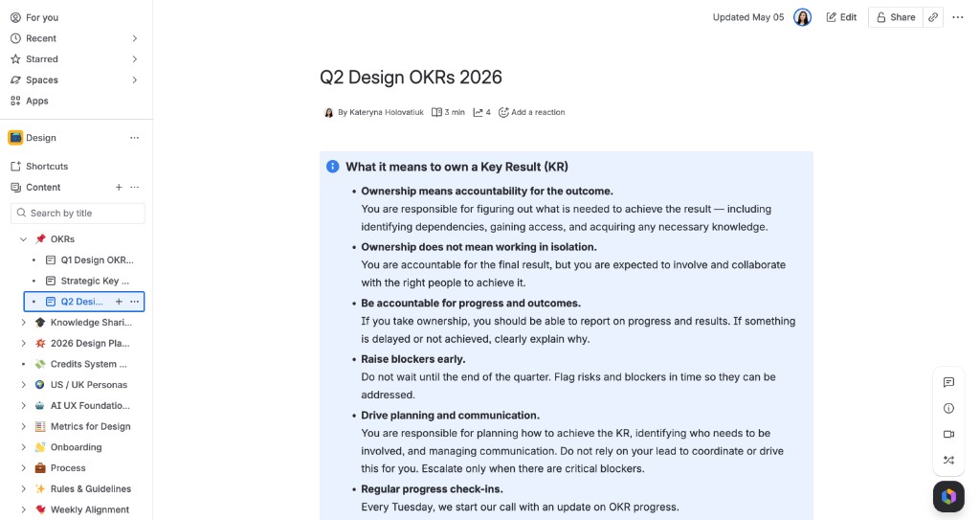Open Strategic Key page
This screenshot has width=980, height=520.
coord(95,281)
